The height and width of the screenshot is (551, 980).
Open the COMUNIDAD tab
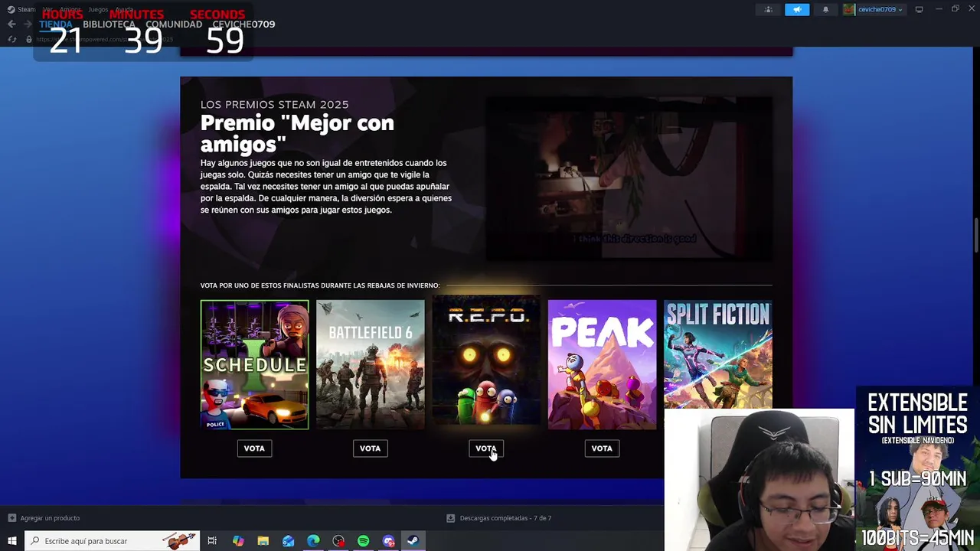click(174, 24)
